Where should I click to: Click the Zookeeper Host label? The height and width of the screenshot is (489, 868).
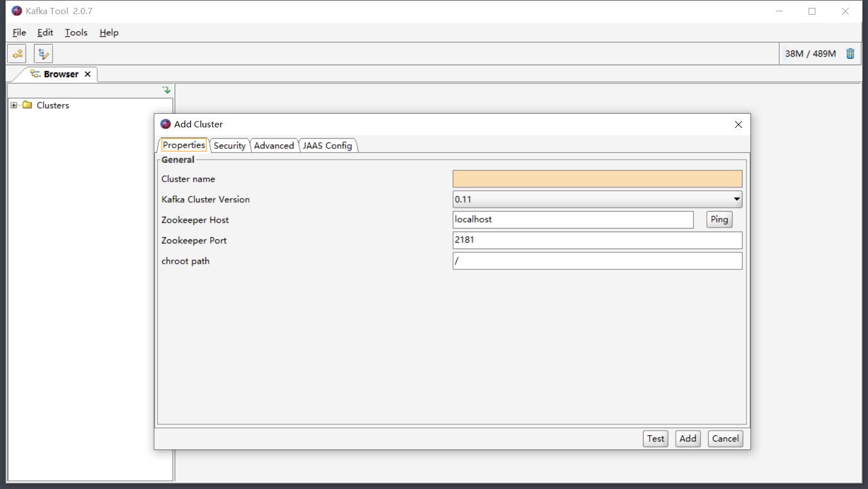195,220
